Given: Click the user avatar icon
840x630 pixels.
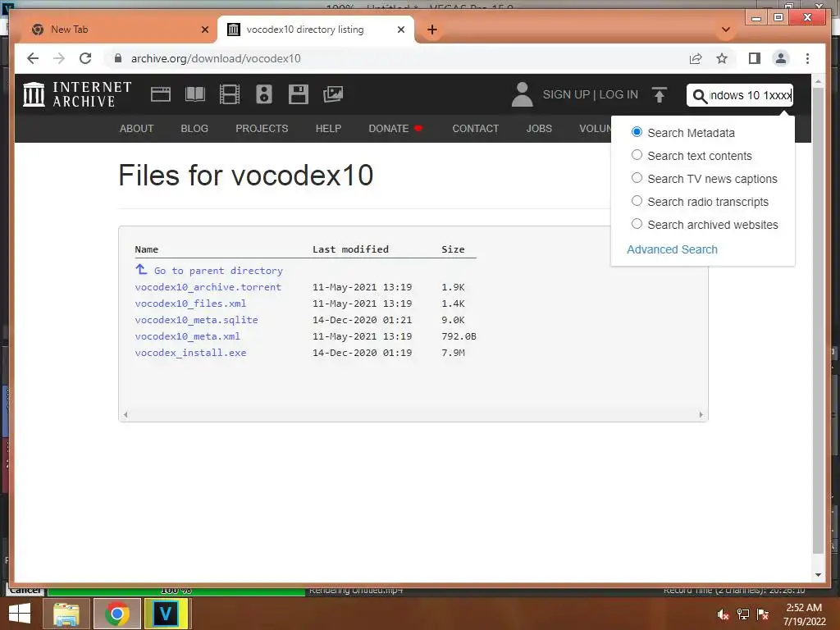Looking at the screenshot, I should (522, 94).
